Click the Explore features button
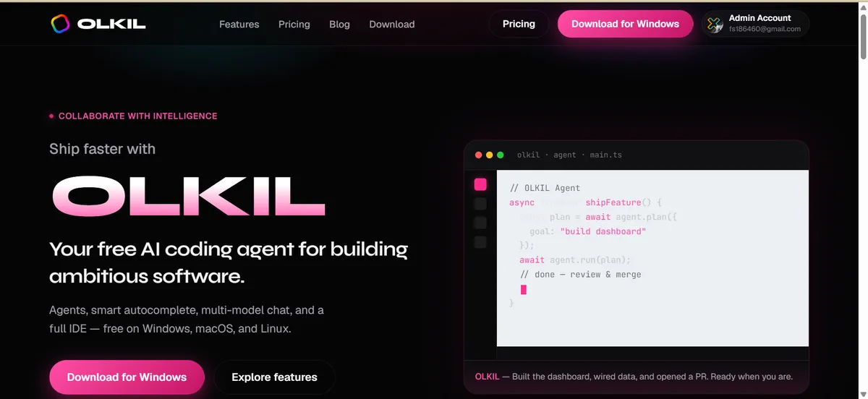Screen dimensions: 868x399 point(274,377)
